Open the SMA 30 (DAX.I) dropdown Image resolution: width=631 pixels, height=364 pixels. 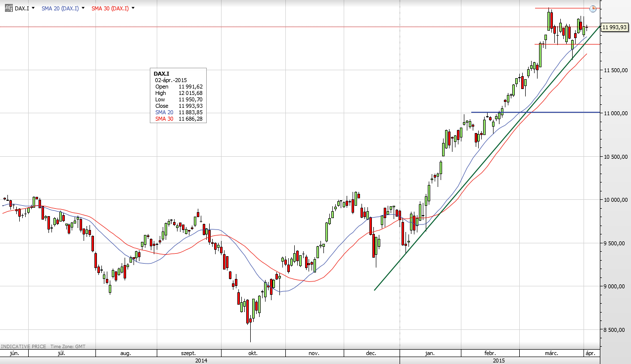(x=133, y=8)
